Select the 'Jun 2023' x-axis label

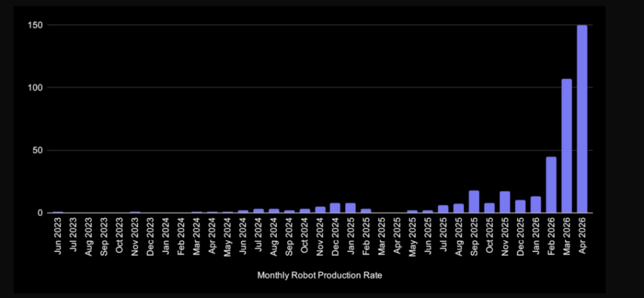[58, 237]
